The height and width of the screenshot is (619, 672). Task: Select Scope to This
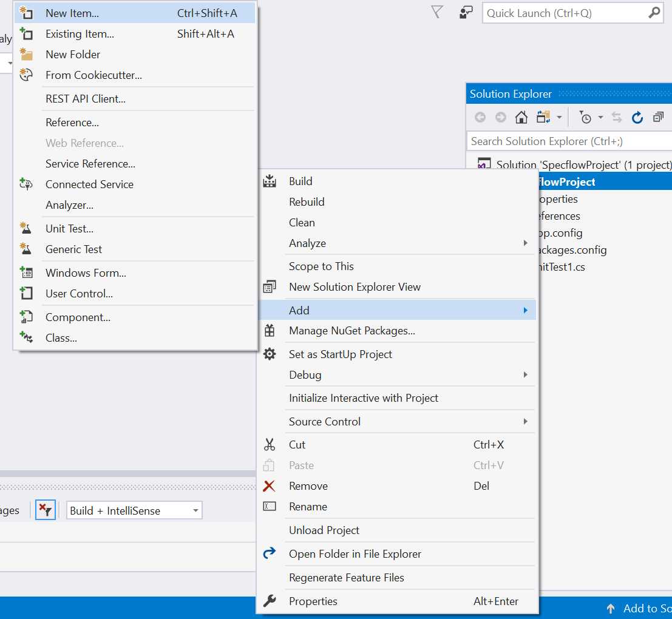click(x=397, y=266)
